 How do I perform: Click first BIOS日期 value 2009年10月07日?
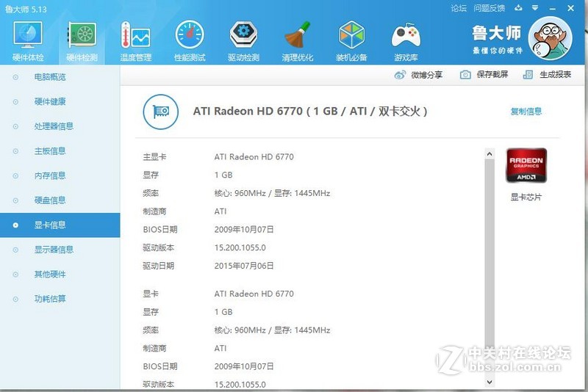[244, 230]
